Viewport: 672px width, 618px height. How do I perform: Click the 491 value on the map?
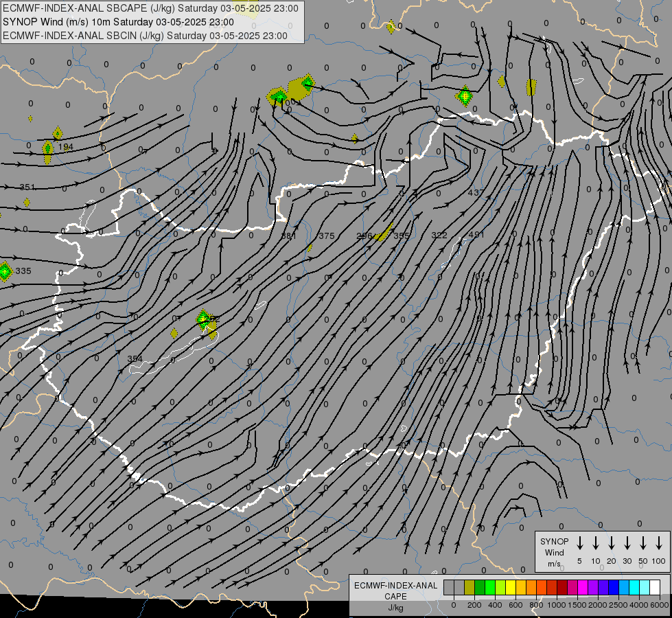(x=476, y=234)
